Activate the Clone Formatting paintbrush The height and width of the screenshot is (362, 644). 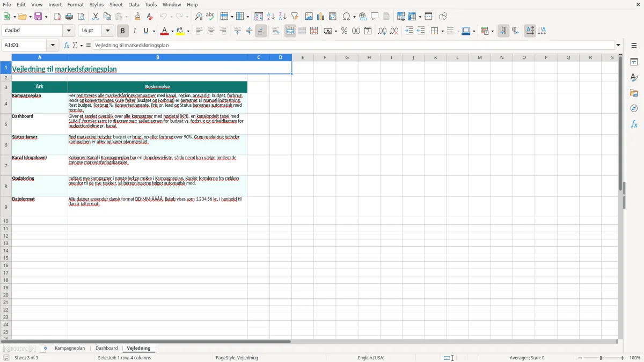point(137,17)
